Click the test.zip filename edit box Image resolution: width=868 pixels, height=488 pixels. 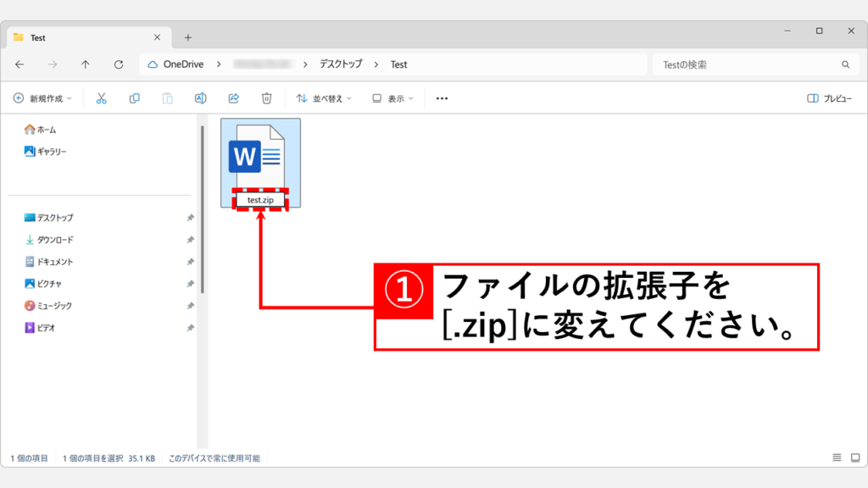(260, 200)
